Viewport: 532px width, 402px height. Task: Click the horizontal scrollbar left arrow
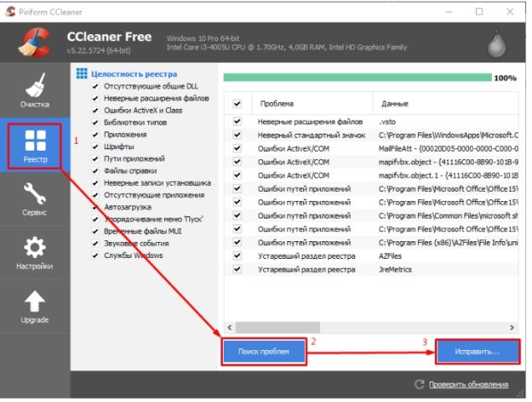(x=230, y=327)
